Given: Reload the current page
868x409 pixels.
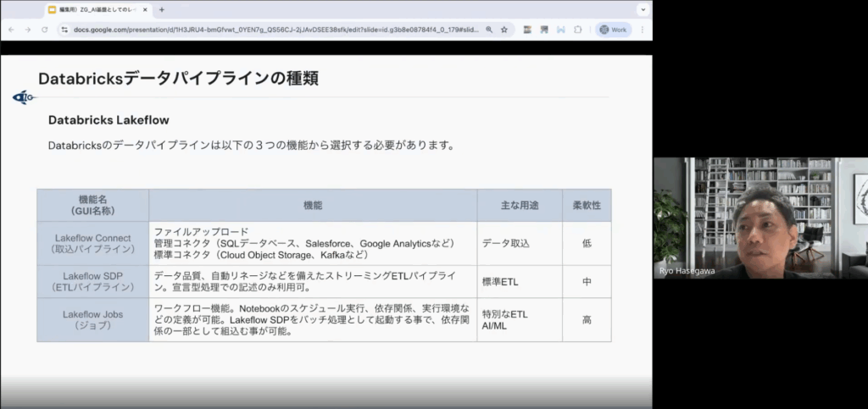Looking at the screenshot, I should pos(44,29).
